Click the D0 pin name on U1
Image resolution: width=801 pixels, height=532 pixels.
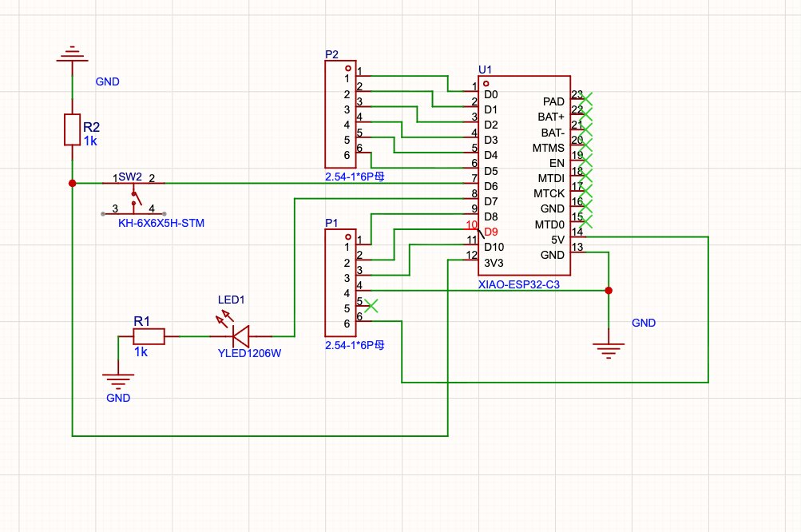click(x=491, y=94)
